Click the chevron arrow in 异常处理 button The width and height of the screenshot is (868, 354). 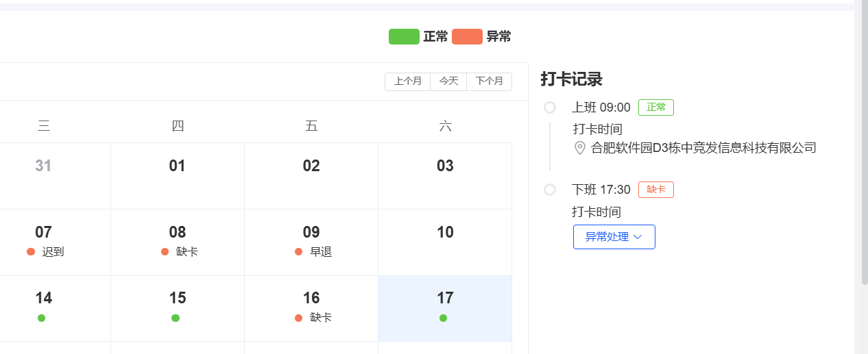tap(638, 237)
